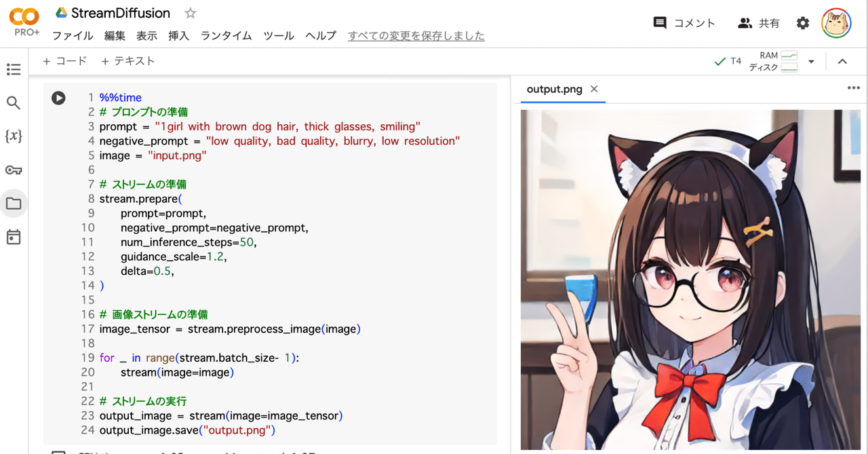Open the variables inspector panel
This screenshot has height=454, width=868.
[14, 136]
